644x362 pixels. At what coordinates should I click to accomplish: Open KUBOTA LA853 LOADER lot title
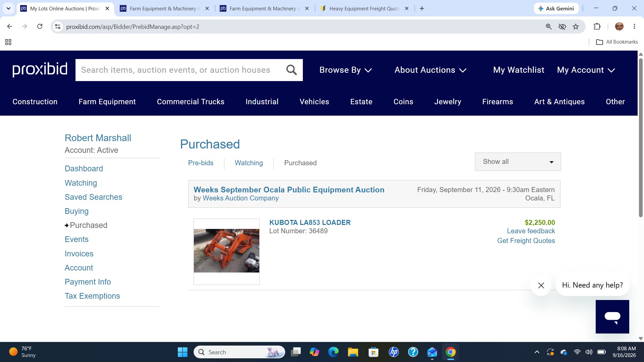coord(310,223)
